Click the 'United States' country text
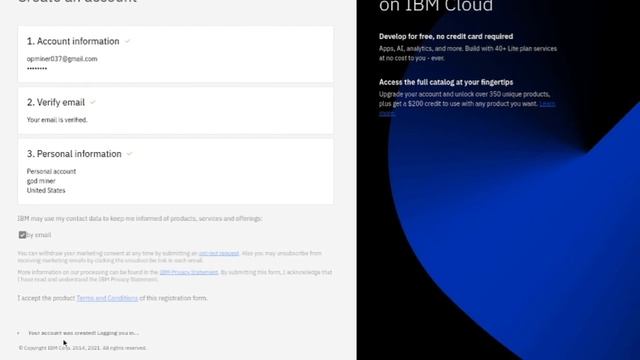The image size is (640, 360). [x=46, y=191]
